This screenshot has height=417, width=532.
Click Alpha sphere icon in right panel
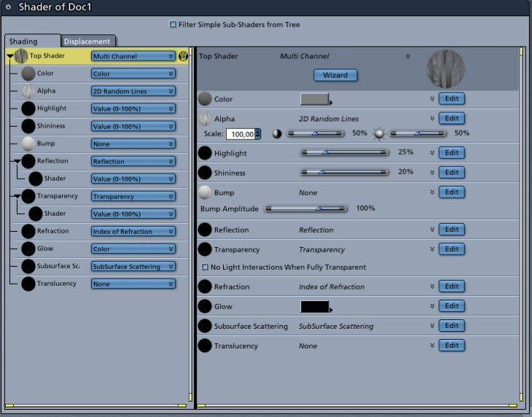[205, 119]
